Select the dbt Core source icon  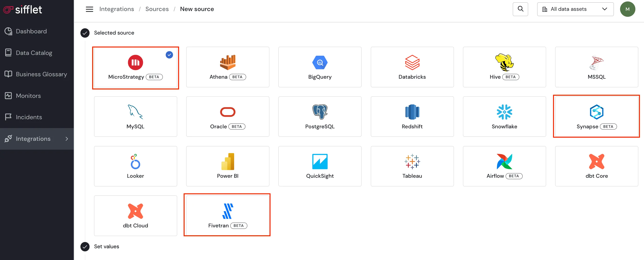click(597, 161)
